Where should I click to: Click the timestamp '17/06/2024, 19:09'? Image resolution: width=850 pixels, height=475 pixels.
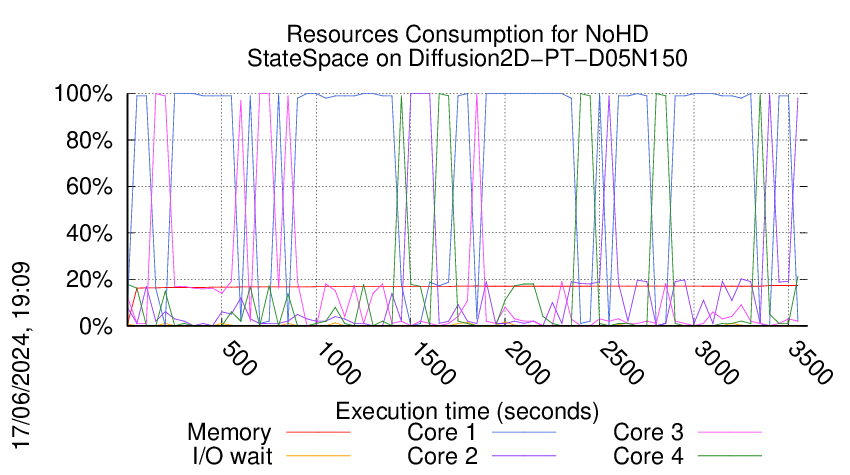[x=21, y=356]
